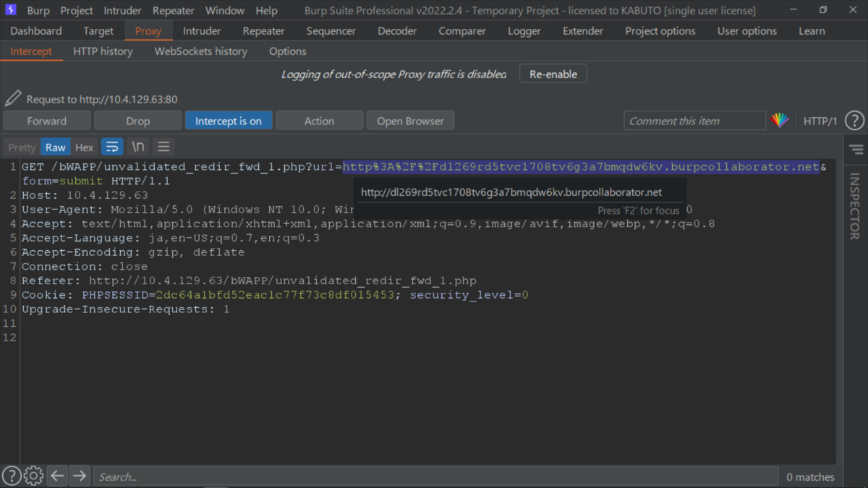Click the Drop button
868x488 pixels.
tap(137, 121)
